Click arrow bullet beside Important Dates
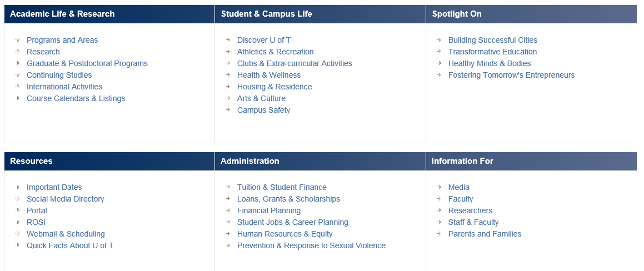This screenshot has height=271, width=644. pyautogui.click(x=18, y=187)
